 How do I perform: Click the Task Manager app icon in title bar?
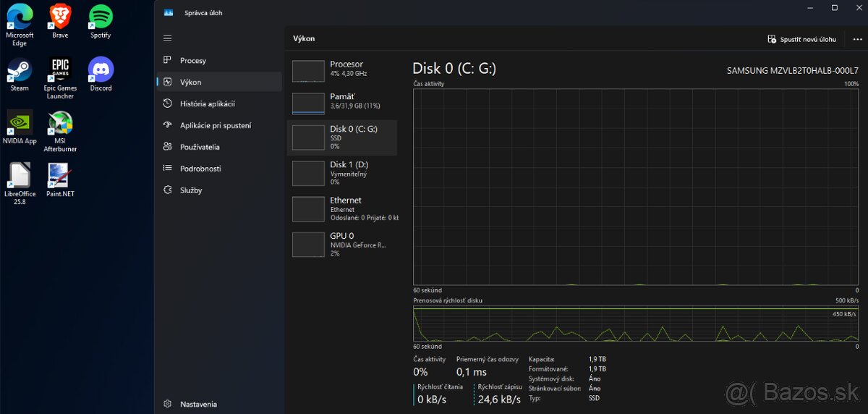pos(168,12)
